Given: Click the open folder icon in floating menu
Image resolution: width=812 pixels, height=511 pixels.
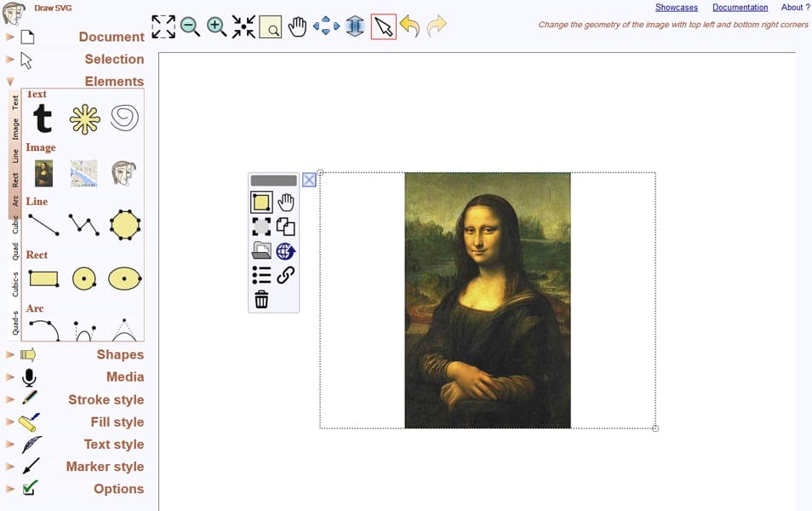Looking at the screenshot, I should coord(261,251).
